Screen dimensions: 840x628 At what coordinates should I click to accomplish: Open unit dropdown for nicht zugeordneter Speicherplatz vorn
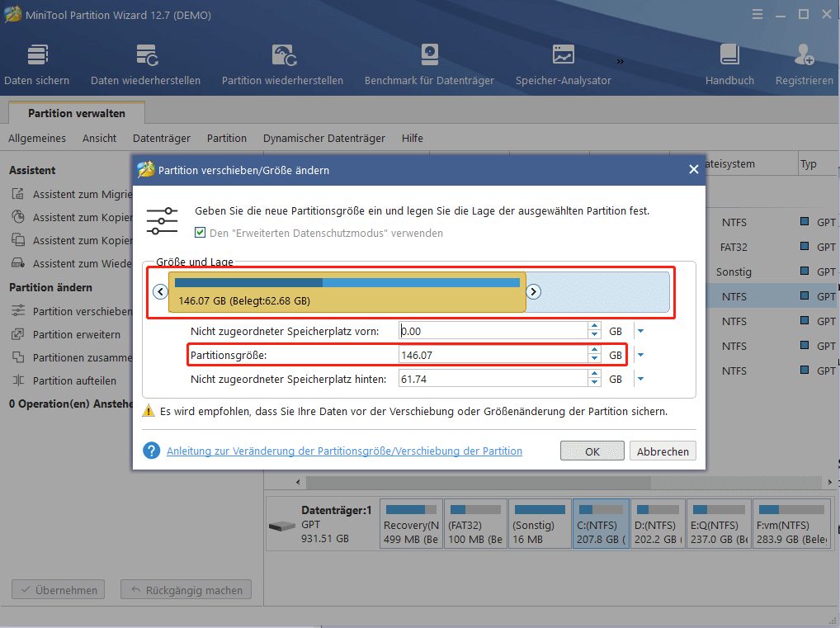coord(640,330)
